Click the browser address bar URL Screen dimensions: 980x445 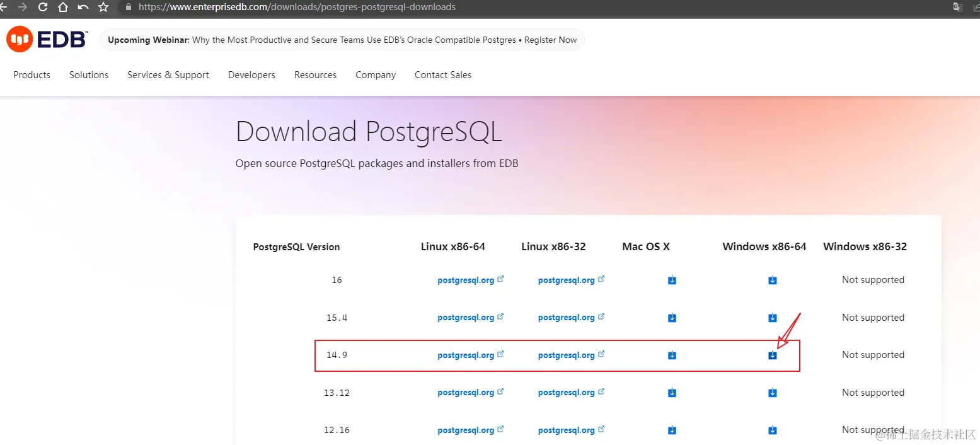coord(297,7)
